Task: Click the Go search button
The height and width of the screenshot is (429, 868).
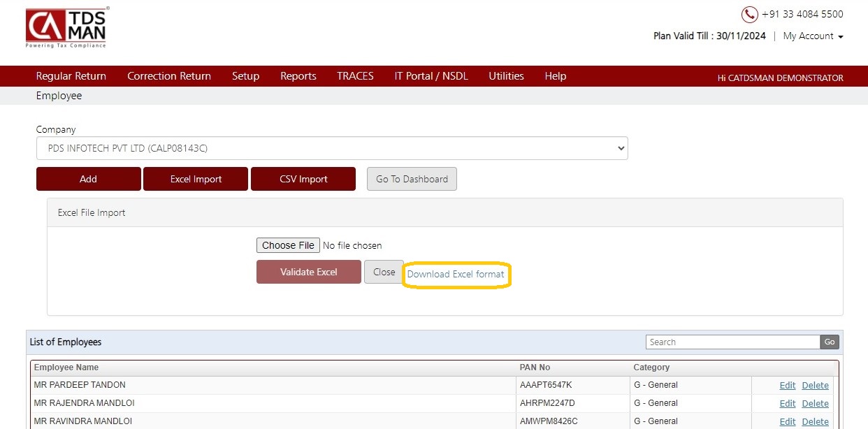Action: 830,342
